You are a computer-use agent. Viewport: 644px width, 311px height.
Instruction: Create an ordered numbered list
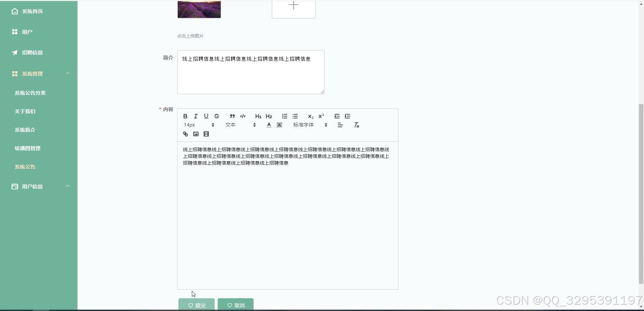[x=284, y=116]
